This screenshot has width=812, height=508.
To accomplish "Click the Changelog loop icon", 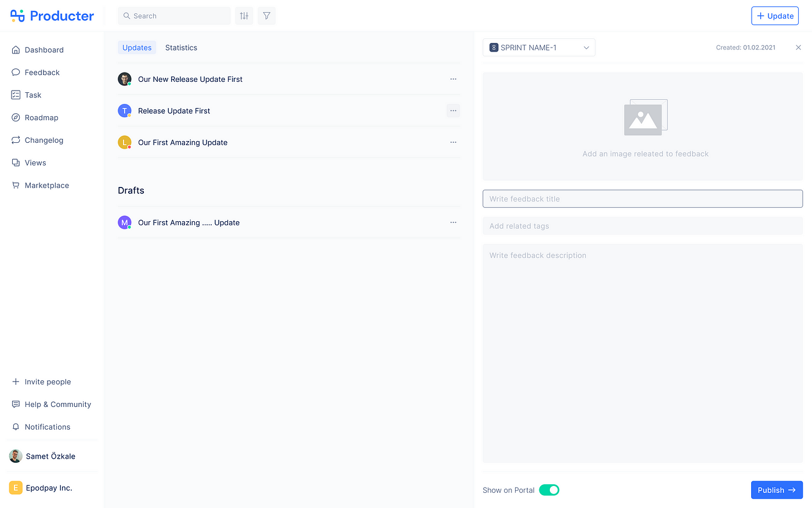I will coord(16,140).
